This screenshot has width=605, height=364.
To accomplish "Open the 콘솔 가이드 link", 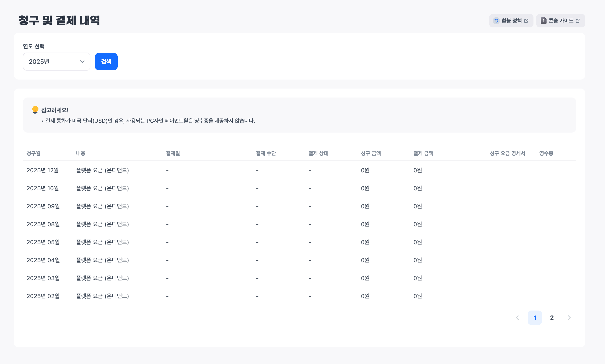I will [561, 21].
